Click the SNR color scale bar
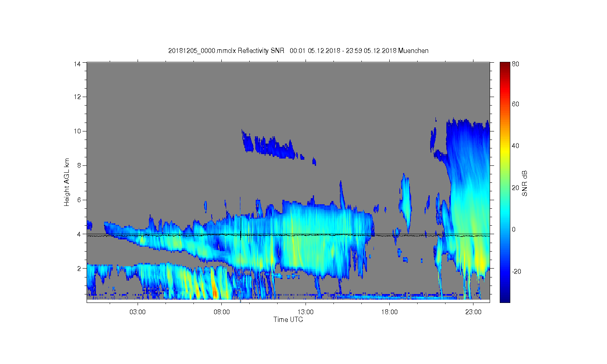The width and height of the screenshot is (607, 364). pos(505,182)
